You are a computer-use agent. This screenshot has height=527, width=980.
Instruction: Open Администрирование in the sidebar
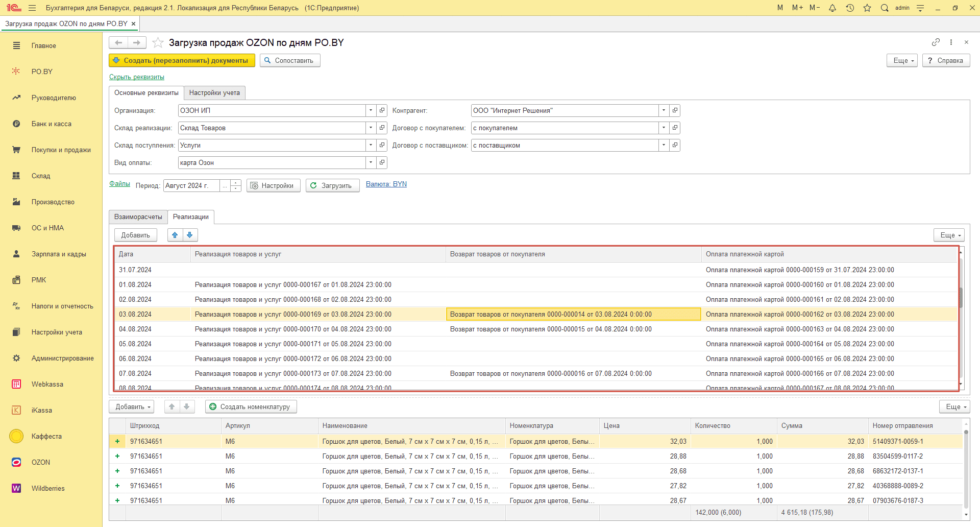(62, 358)
